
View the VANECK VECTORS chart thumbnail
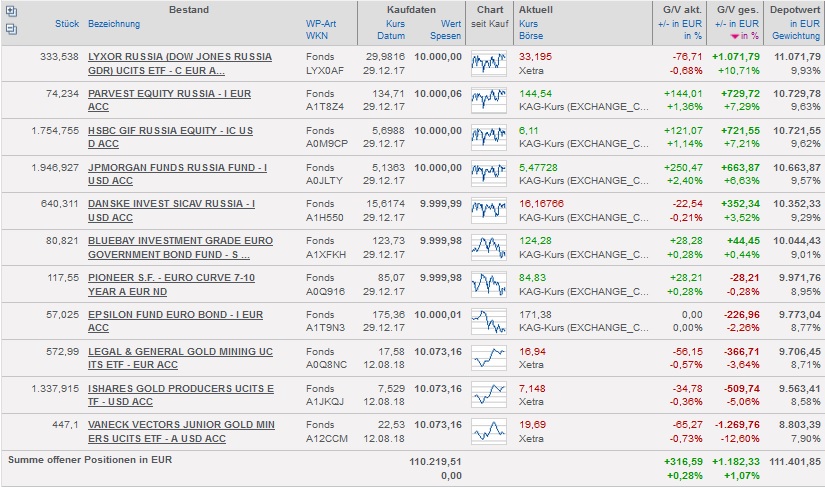[489, 431]
